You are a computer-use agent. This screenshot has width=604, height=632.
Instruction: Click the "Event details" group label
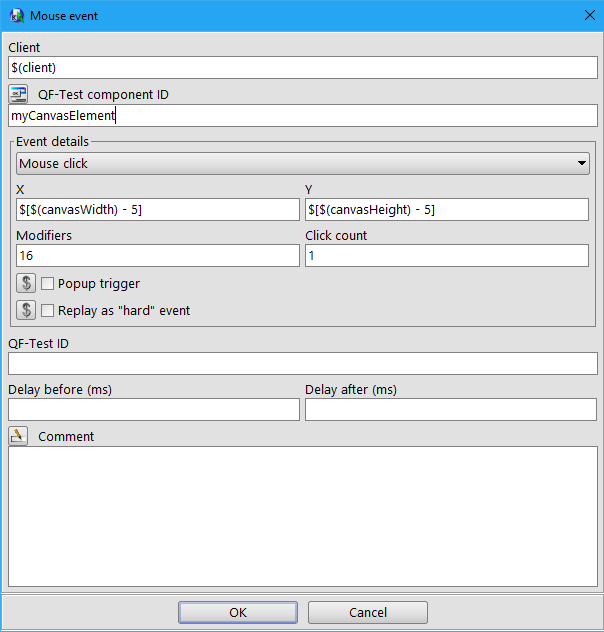[x=52, y=141]
